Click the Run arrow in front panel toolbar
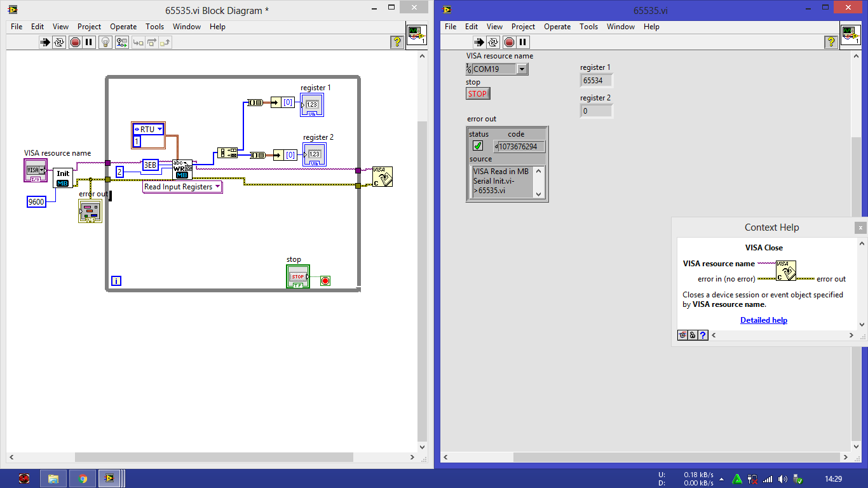The image size is (868, 488). tap(479, 43)
